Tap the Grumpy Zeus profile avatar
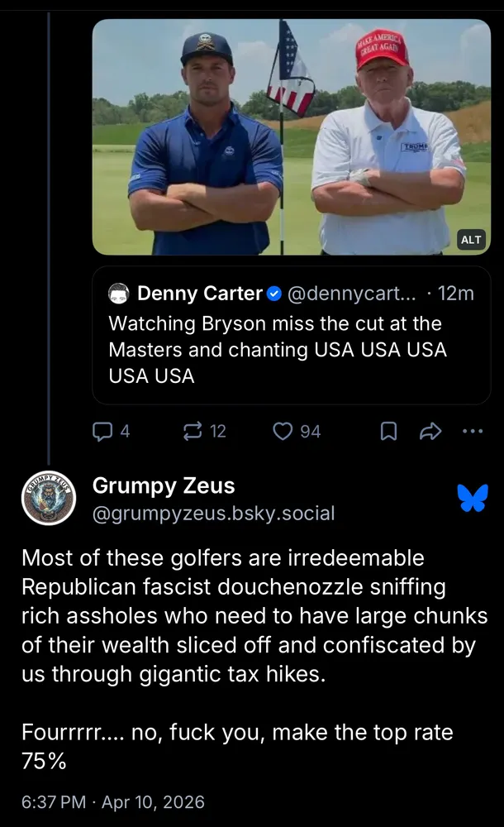 pyautogui.click(x=49, y=499)
